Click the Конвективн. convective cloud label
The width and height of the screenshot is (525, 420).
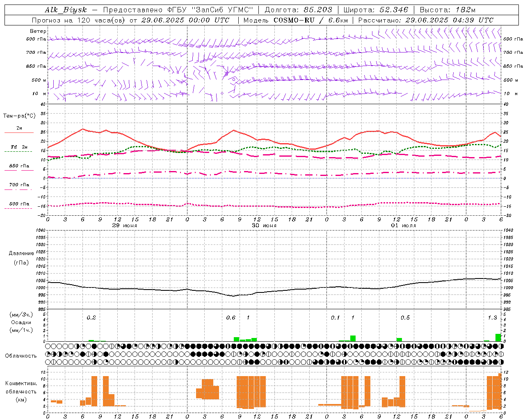tap(21, 383)
